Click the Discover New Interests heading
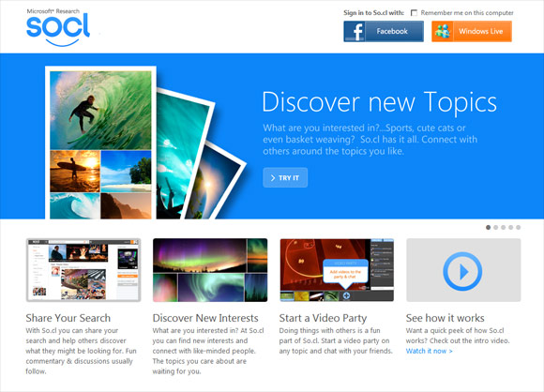 pyautogui.click(x=205, y=318)
